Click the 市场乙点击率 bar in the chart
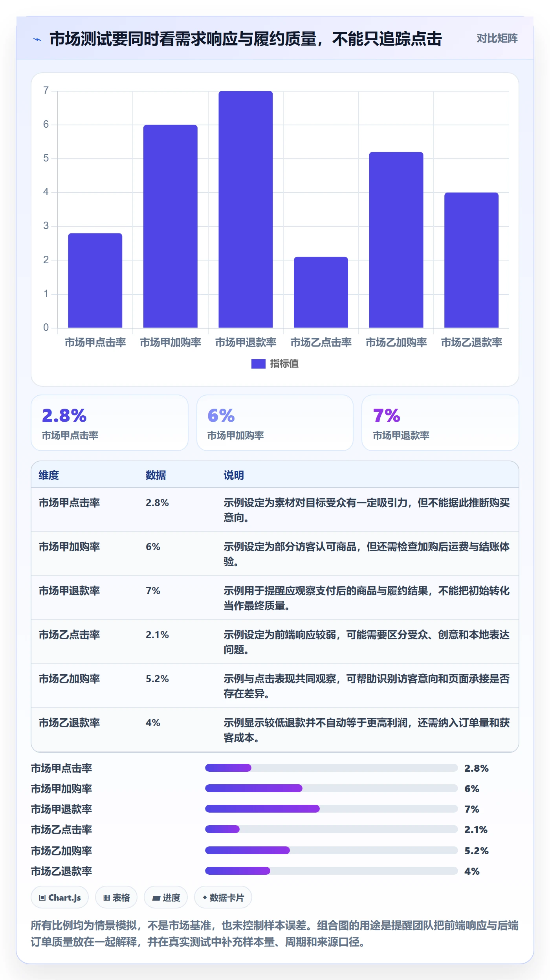This screenshot has width=550, height=980. point(321,292)
